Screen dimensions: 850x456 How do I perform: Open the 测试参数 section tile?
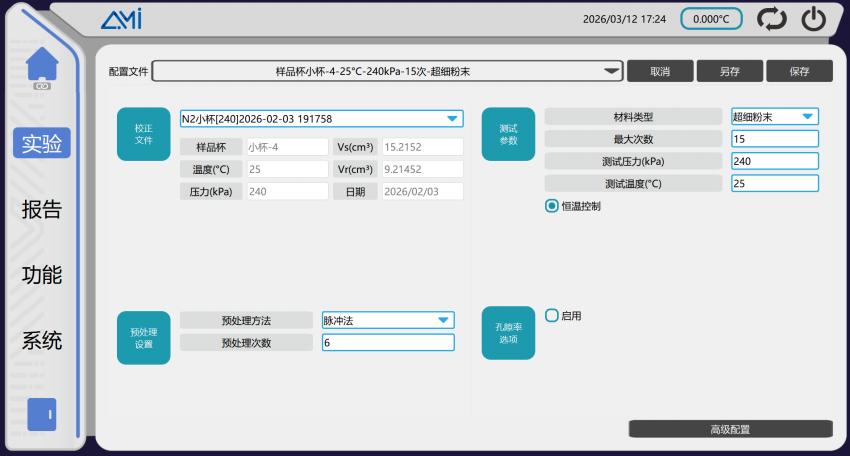click(x=508, y=134)
